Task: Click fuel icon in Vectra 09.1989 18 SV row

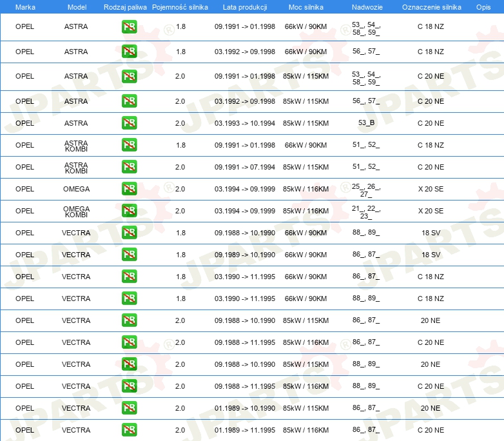Action: [x=129, y=255]
